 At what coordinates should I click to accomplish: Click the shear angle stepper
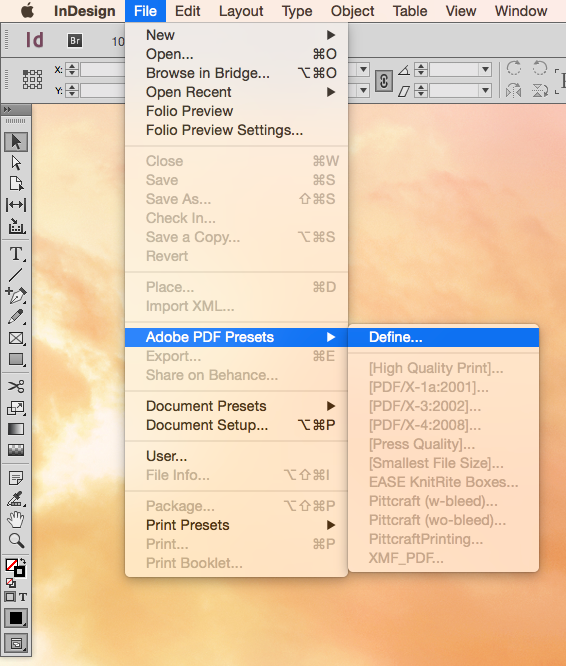[421, 90]
